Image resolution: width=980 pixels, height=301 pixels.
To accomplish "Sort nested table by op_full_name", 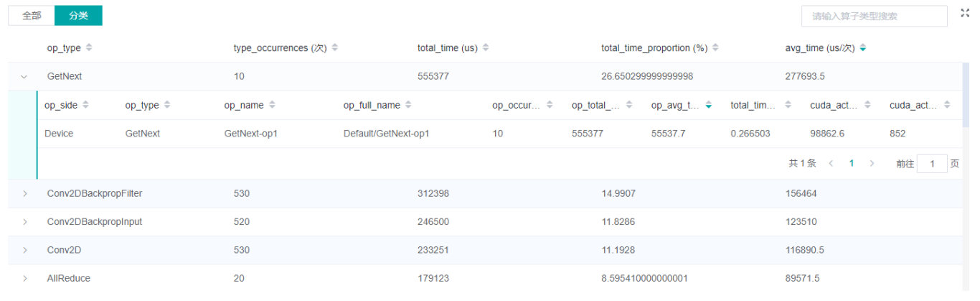I will [x=408, y=105].
